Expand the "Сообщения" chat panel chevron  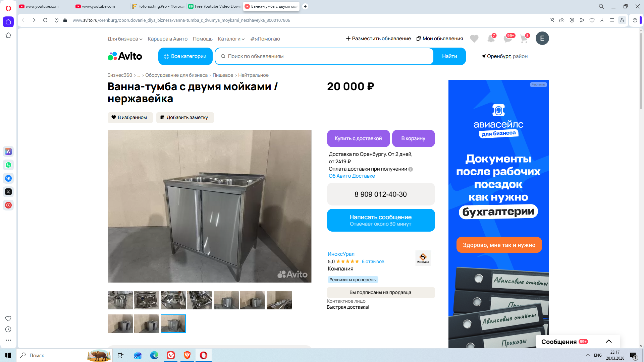[608, 342]
